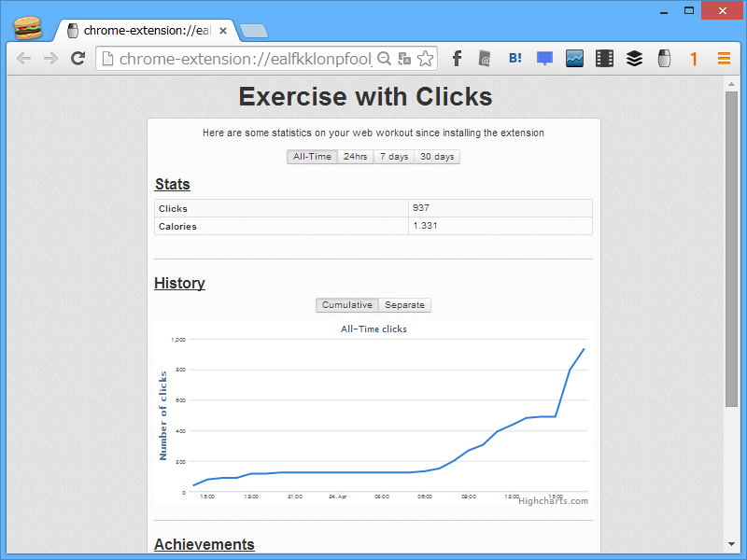Click the zoom magnifier icon in address bar
Screen dimensions: 747x560
(x=384, y=59)
